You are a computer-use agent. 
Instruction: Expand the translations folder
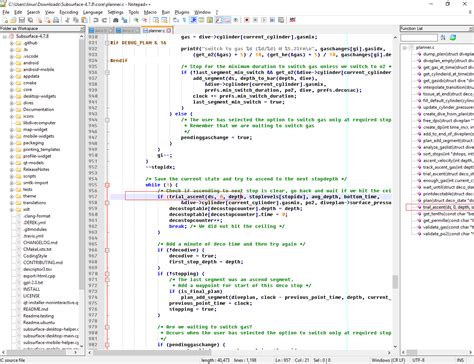[x=12, y=203]
